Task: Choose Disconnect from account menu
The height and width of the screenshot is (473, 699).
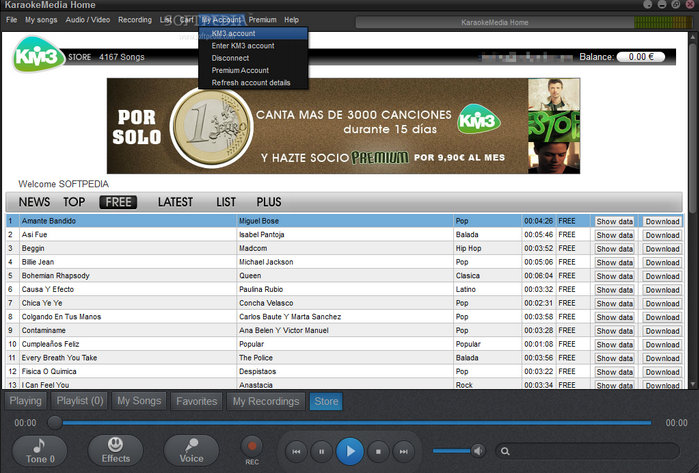Action: tap(253, 58)
